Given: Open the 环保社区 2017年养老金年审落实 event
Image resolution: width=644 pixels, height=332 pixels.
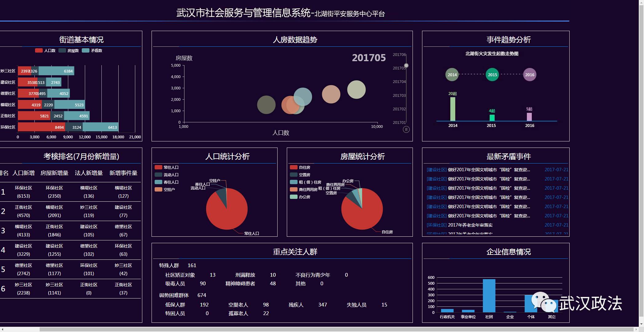Looking at the screenshot, I should point(497,225).
